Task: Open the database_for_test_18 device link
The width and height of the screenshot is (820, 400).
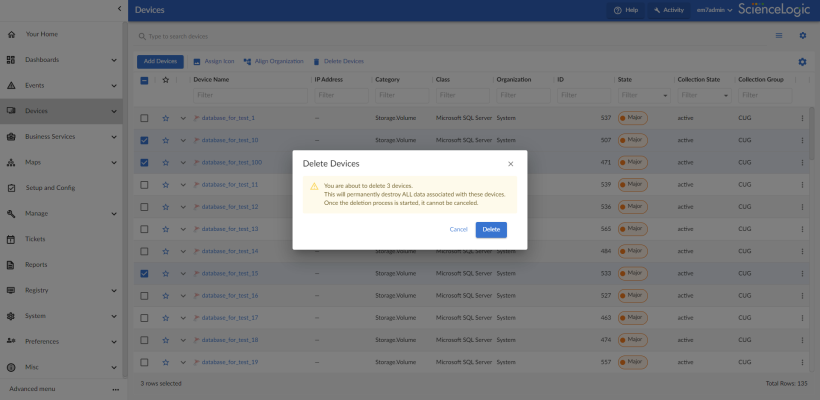Action: (230, 340)
